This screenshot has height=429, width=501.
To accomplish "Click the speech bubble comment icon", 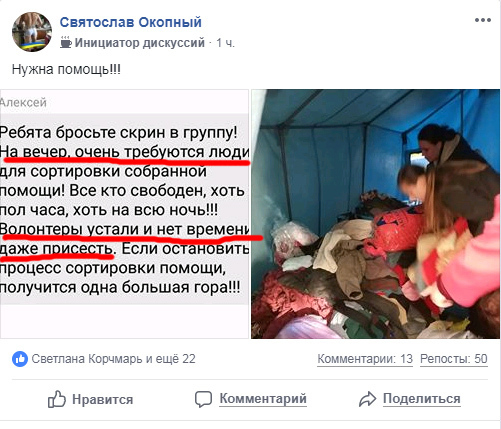I will point(203,399).
